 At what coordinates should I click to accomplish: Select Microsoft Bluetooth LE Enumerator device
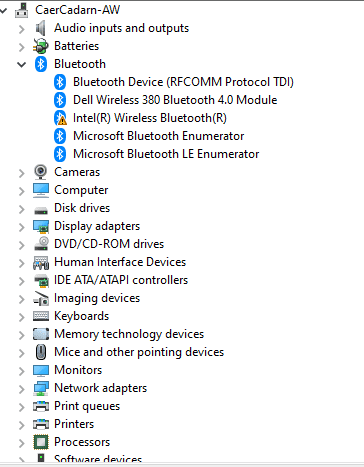166,154
